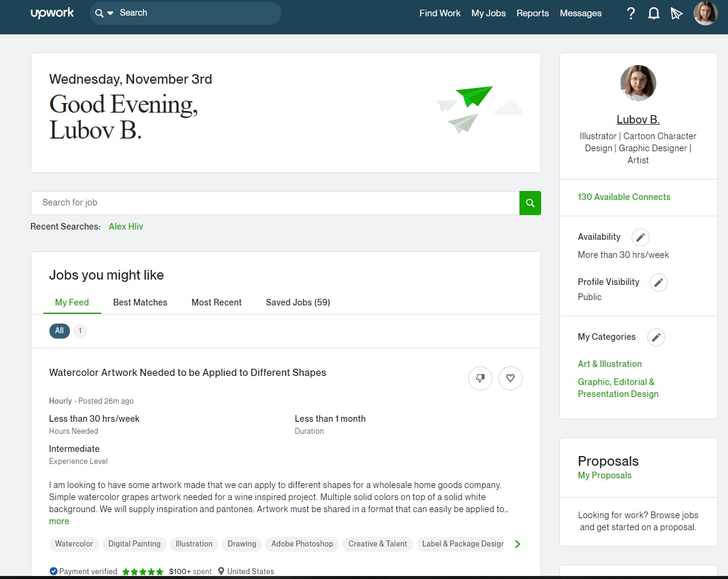Click the direct contracts cursor icon
Screen dimensions: 728x579
(x=676, y=13)
